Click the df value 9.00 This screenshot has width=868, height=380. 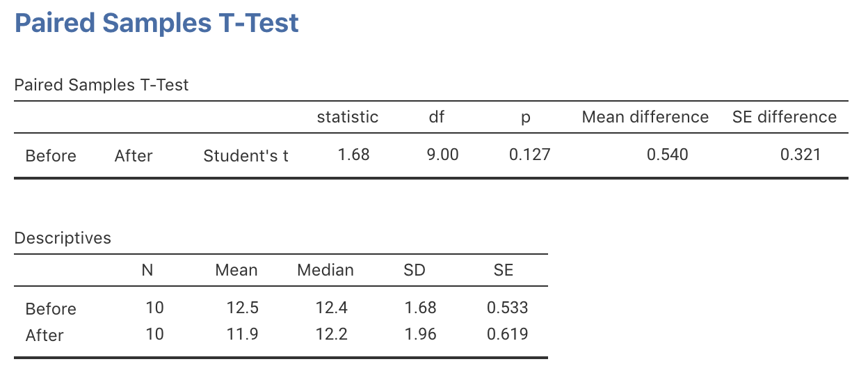[x=442, y=155]
